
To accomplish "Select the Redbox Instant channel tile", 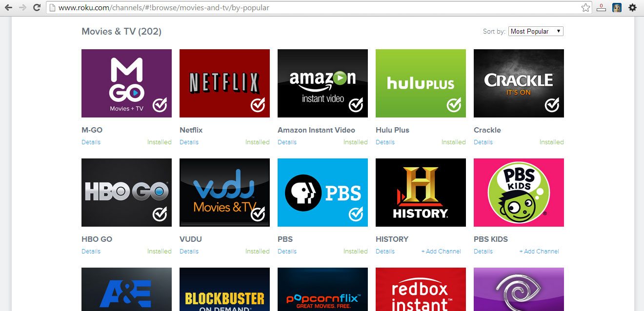I will 421,289.
